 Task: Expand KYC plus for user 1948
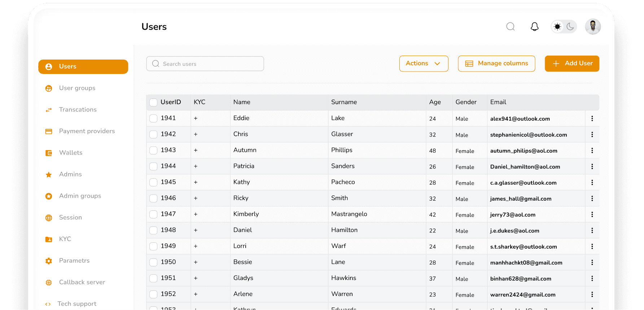coord(196,230)
